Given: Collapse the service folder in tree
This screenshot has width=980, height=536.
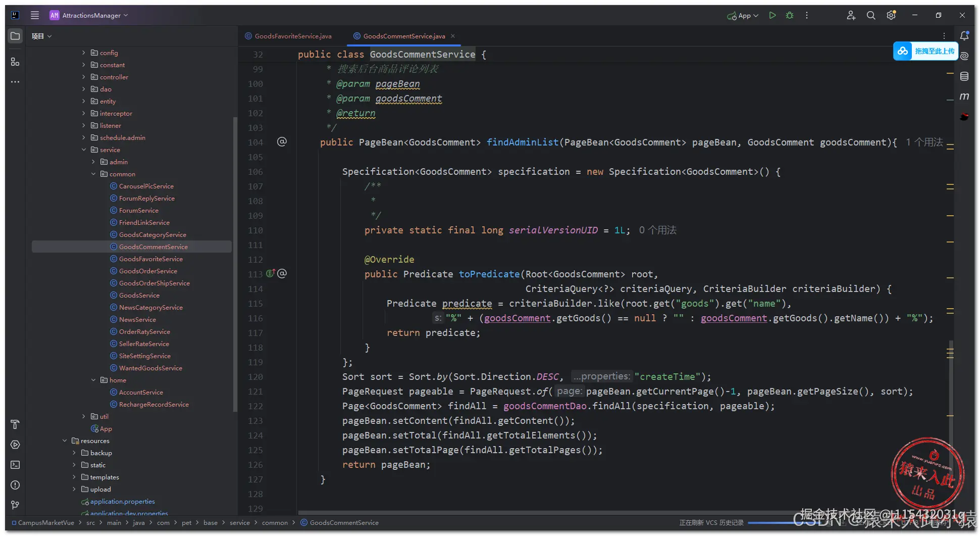Looking at the screenshot, I should click(84, 150).
